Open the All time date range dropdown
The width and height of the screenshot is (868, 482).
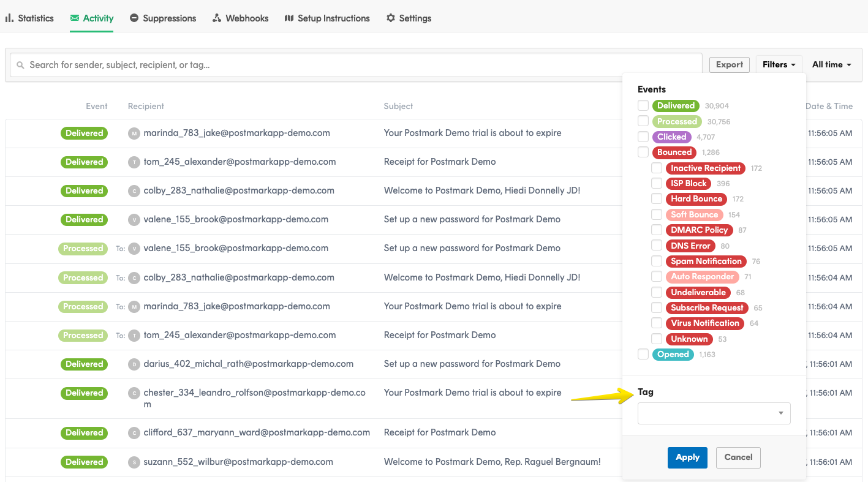coord(831,64)
